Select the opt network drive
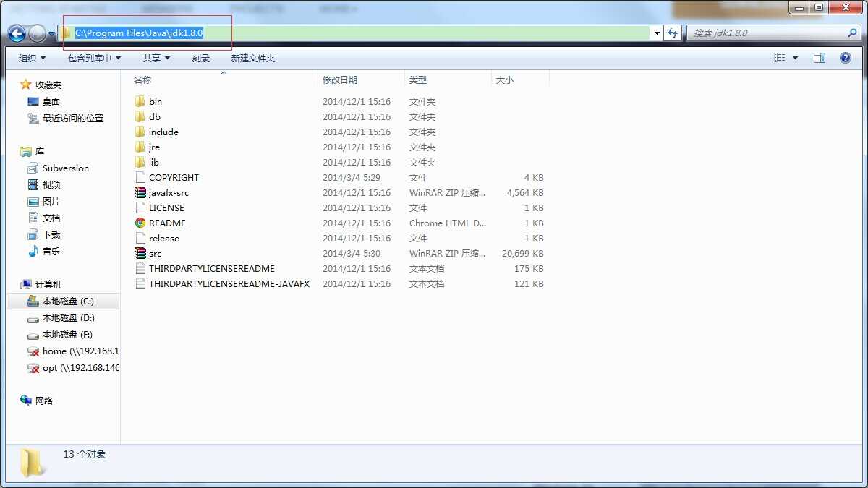 [80, 367]
